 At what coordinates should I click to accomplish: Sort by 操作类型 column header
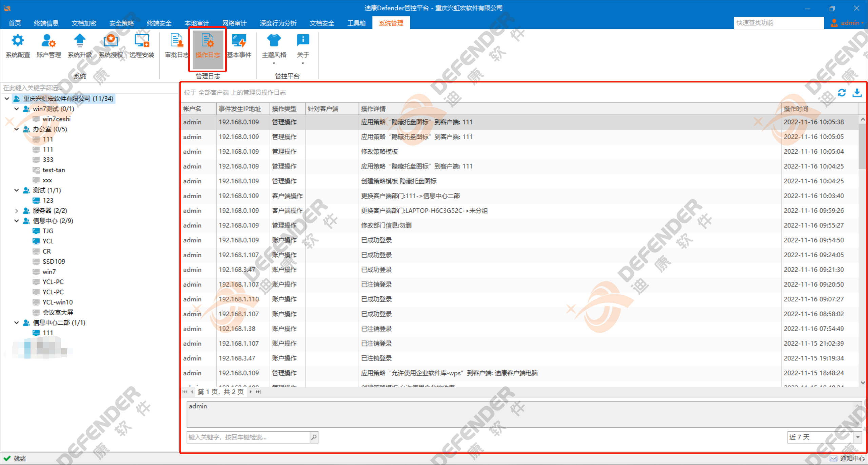point(288,109)
